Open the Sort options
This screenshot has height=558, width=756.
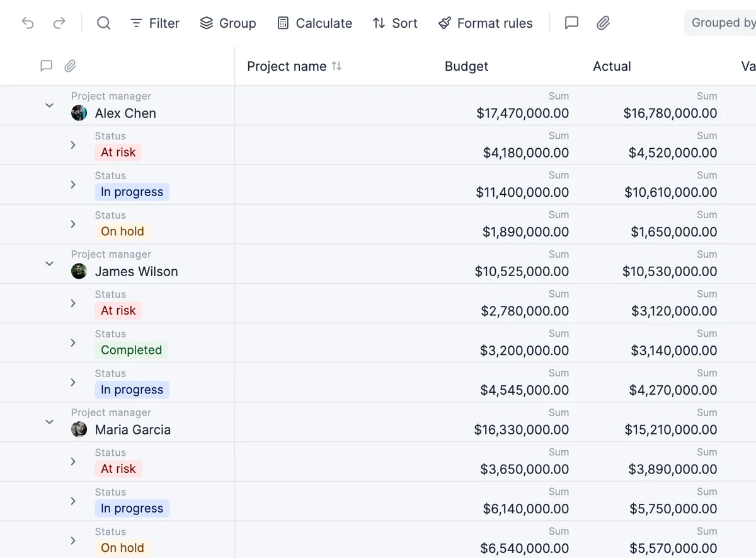(395, 23)
